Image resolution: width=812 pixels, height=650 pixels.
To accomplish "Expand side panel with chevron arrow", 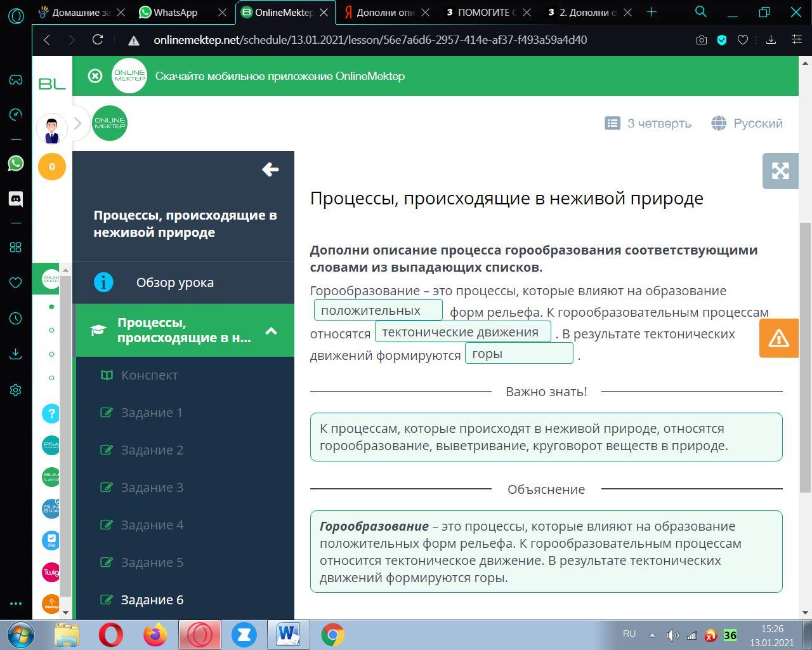I will [78, 123].
